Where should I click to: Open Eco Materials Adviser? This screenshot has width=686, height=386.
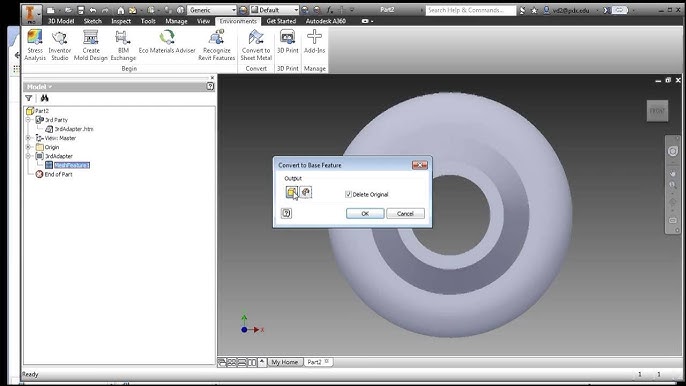click(x=167, y=42)
